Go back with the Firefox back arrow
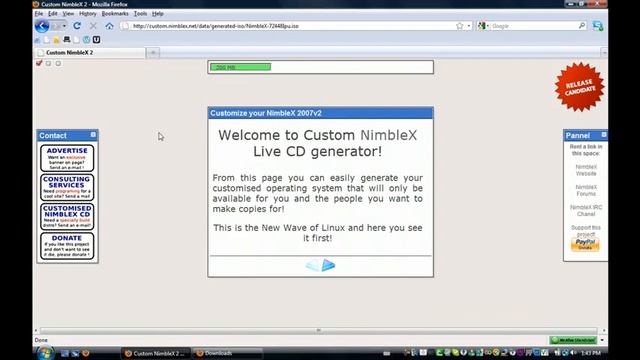 click(x=42, y=26)
